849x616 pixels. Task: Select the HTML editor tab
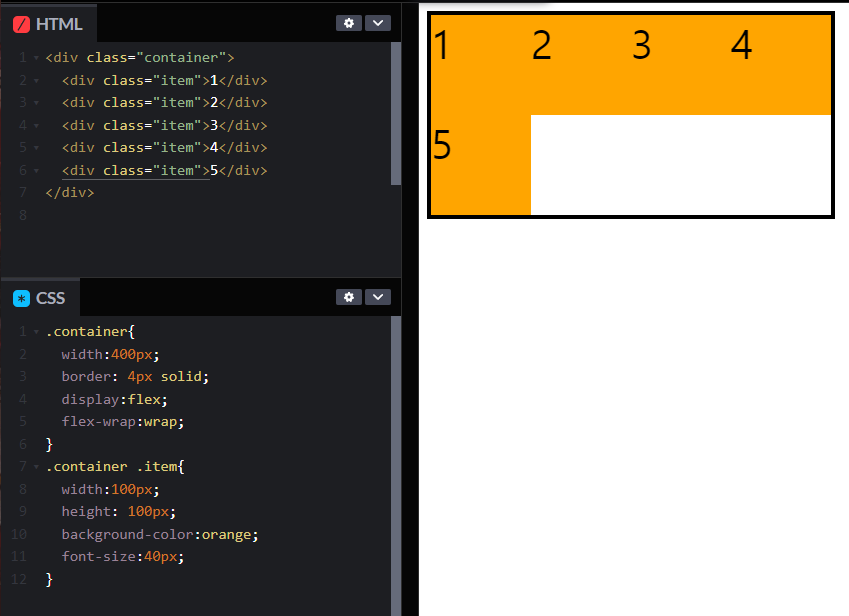click(x=49, y=24)
